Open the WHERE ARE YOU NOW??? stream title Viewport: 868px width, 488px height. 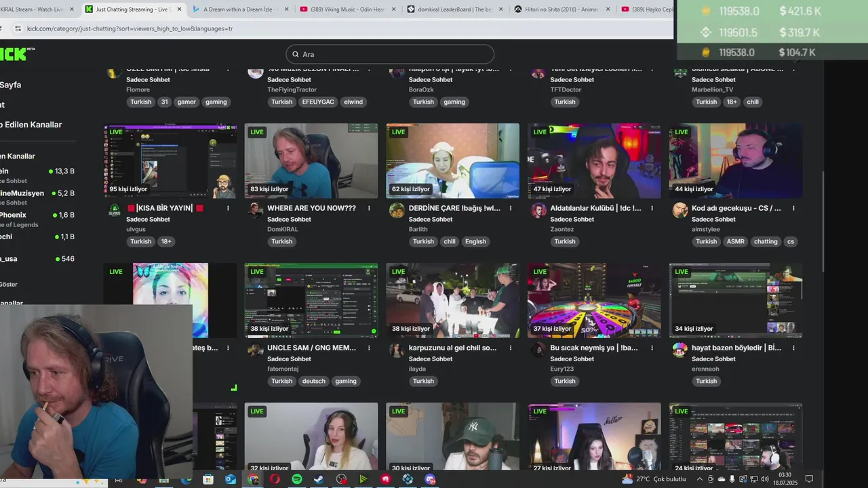pyautogui.click(x=311, y=208)
